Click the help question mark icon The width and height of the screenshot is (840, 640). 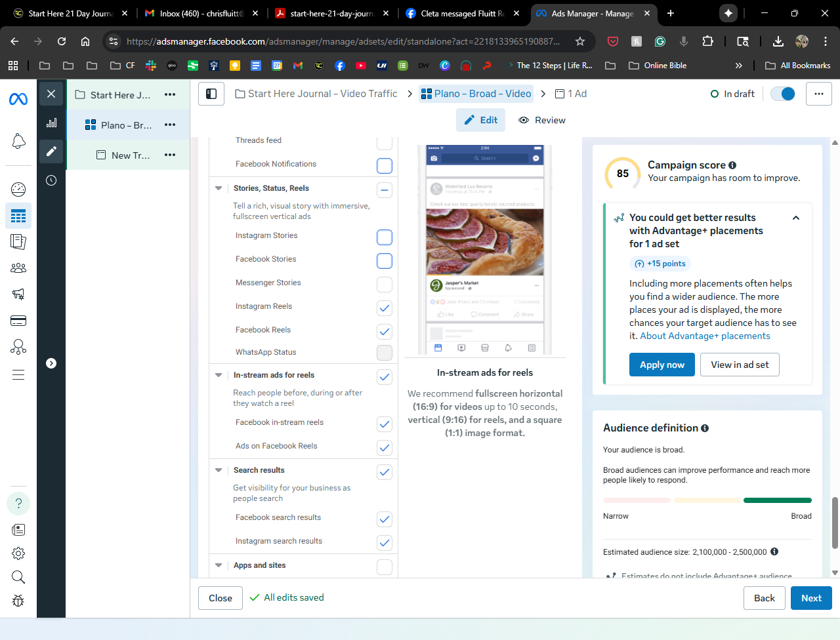click(18, 503)
